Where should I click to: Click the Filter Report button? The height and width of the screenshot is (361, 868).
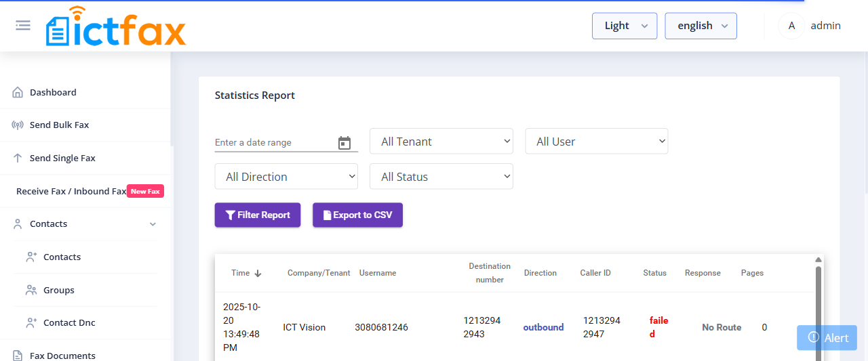click(x=258, y=215)
